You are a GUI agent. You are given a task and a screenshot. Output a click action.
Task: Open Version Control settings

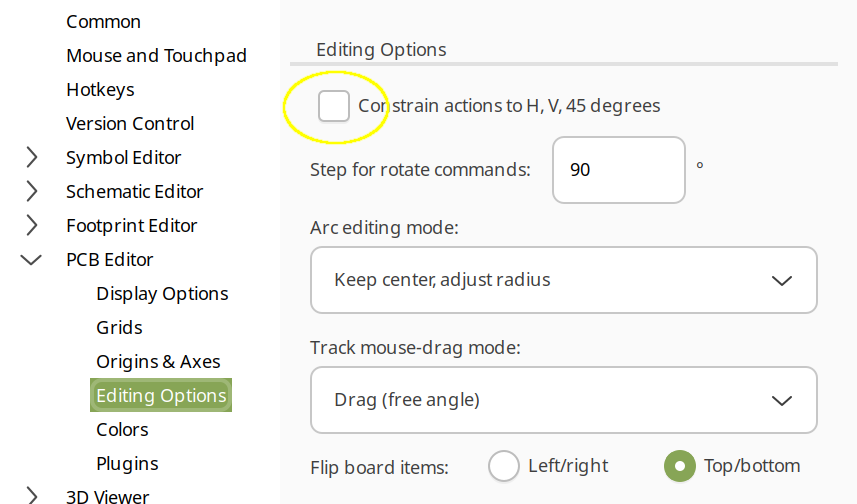click(130, 123)
